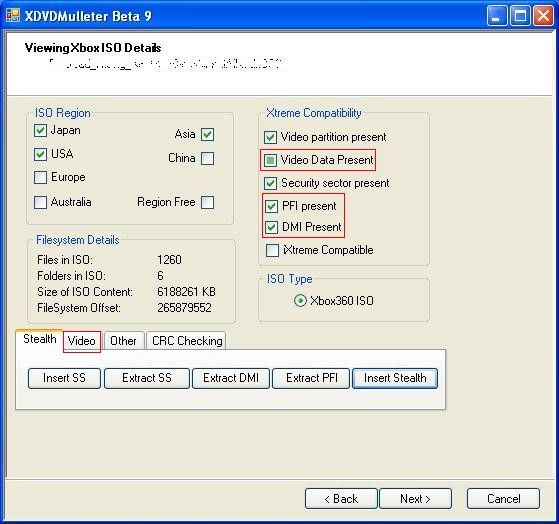559x524 pixels.
Task: Minimize the XDVDMulleter window
Action: click(x=497, y=16)
